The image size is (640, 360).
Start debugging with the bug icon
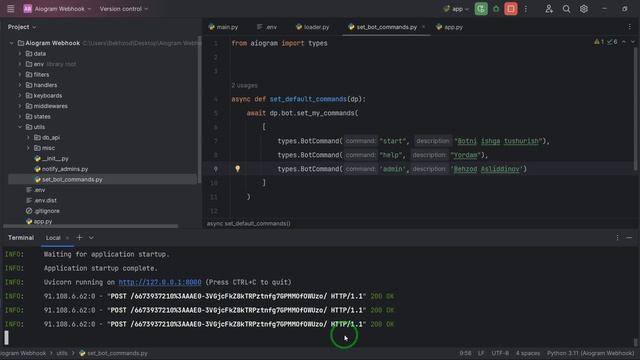pyautogui.click(x=496, y=9)
